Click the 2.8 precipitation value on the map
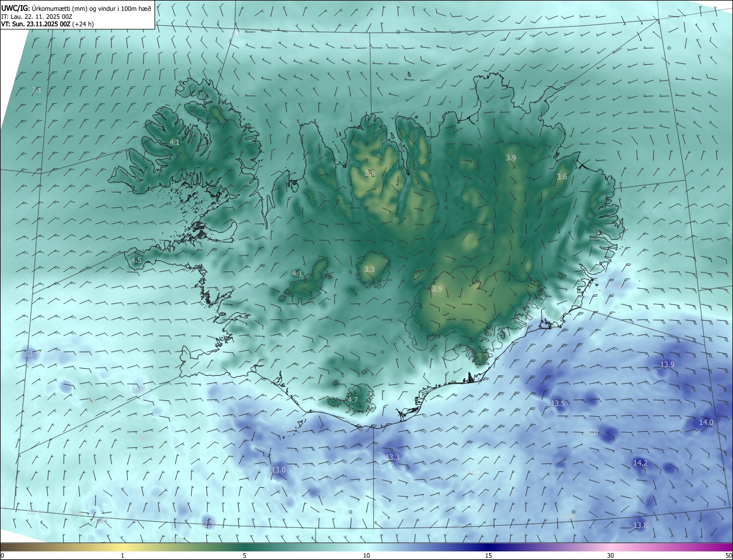Screen dimensions: 733x560 pyautogui.click(x=370, y=173)
